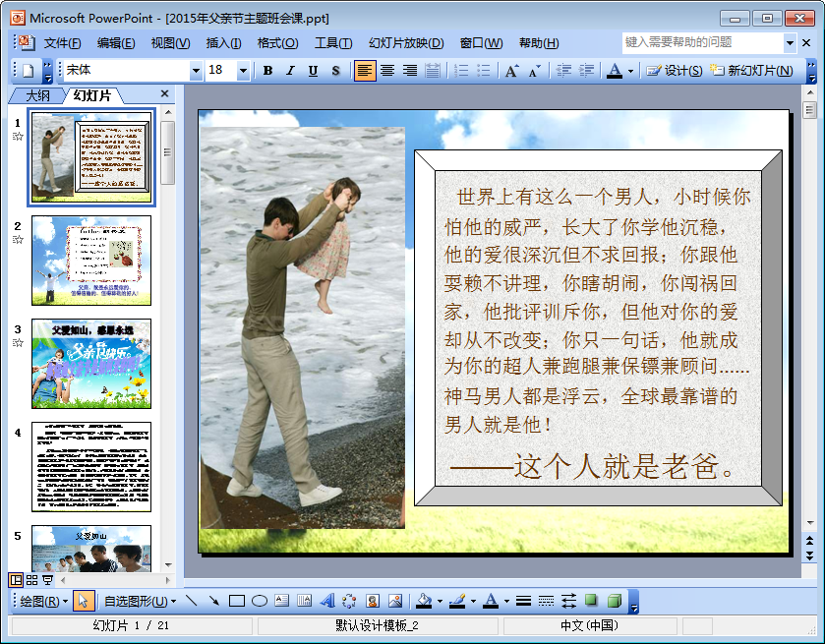Click the Arrow line tool
The width and height of the screenshot is (825, 644).
click(213, 601)
